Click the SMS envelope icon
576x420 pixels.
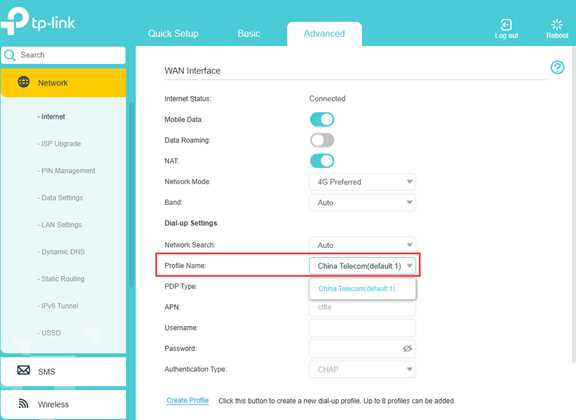click(24, 370)
